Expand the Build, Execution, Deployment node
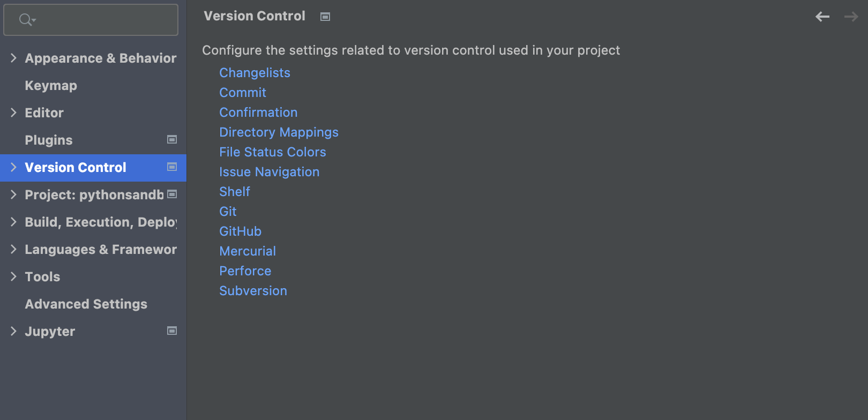 13,222
